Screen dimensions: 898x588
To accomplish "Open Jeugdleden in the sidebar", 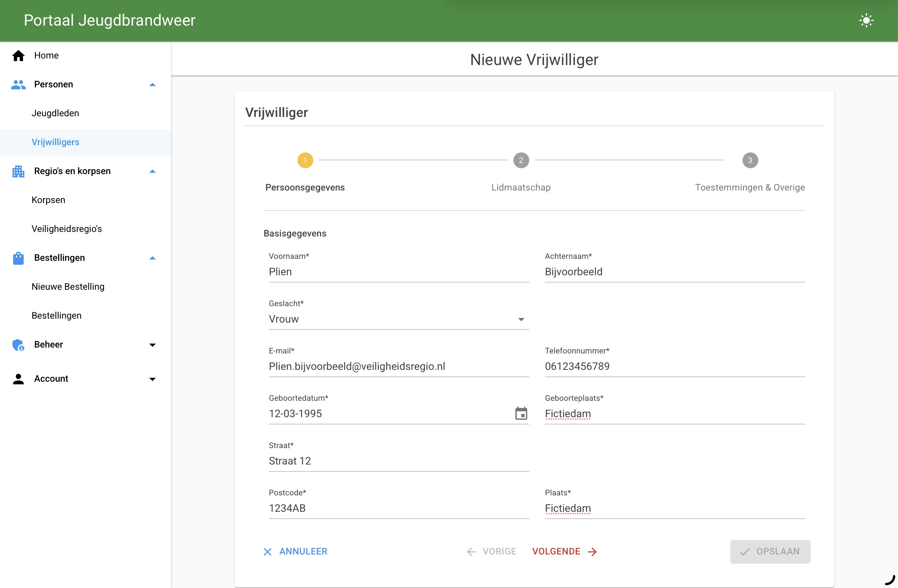I will click(x=85, y=113).
